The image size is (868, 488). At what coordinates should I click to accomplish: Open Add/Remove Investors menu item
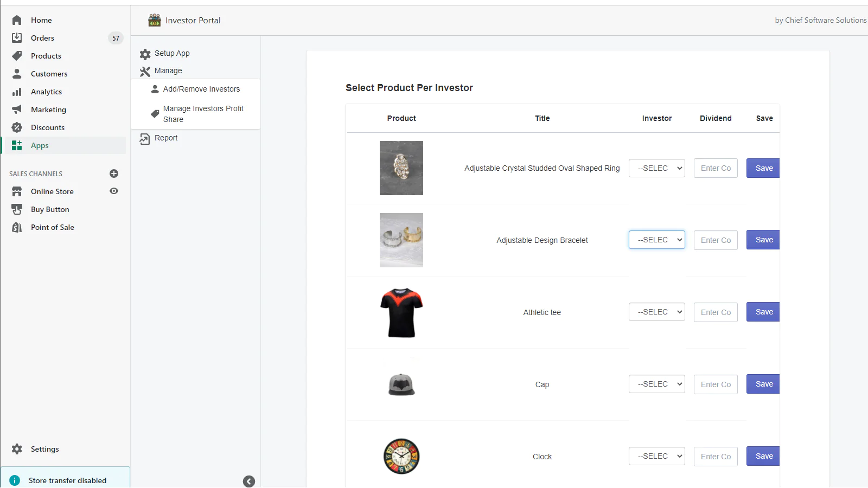click(201, 89)
